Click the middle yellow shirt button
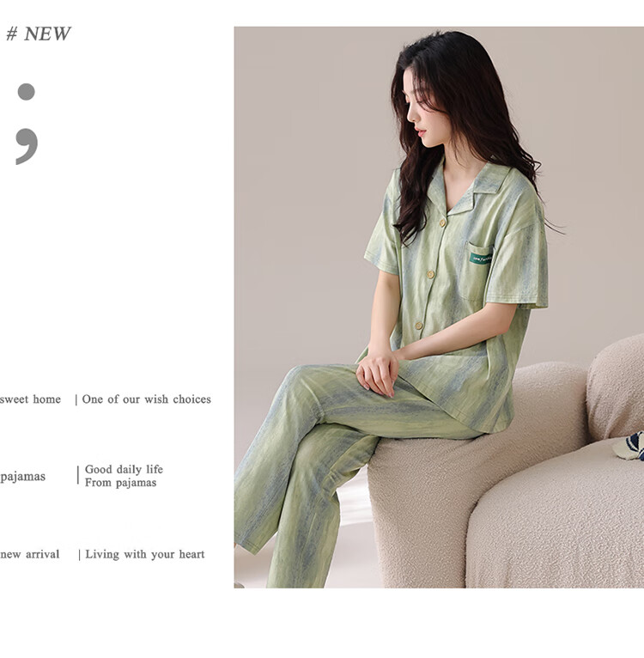Image resolution: width=644 pixels, height=658 pixels. pos(430,274)
